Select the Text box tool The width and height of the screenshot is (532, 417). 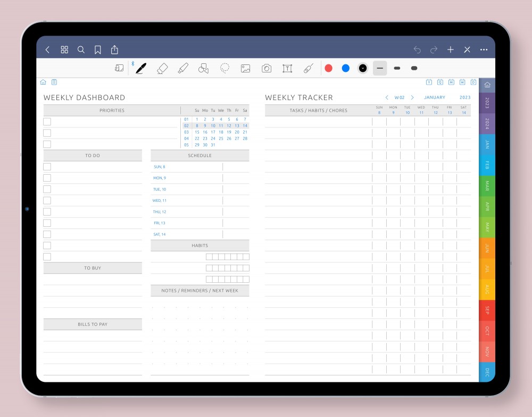tap(287, 69)
